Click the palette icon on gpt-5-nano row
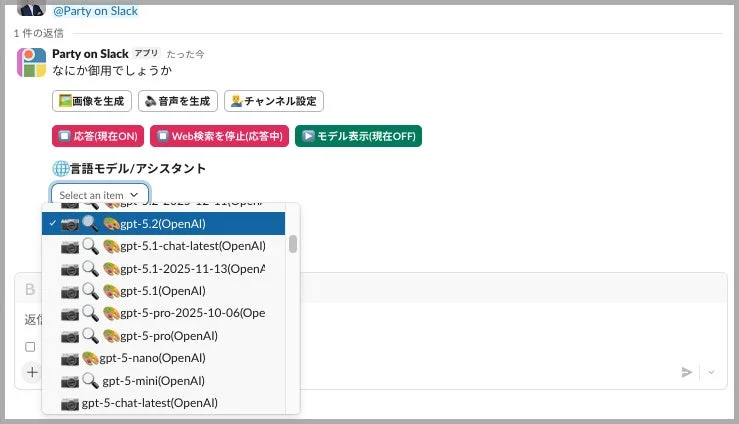This screenshot has height=424, width=739. point(90,359)
